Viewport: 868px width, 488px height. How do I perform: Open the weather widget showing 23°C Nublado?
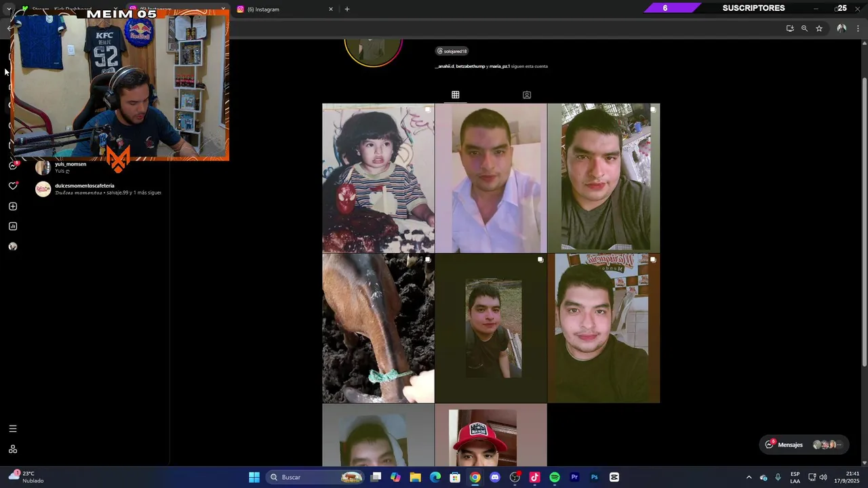click(27, 477)
